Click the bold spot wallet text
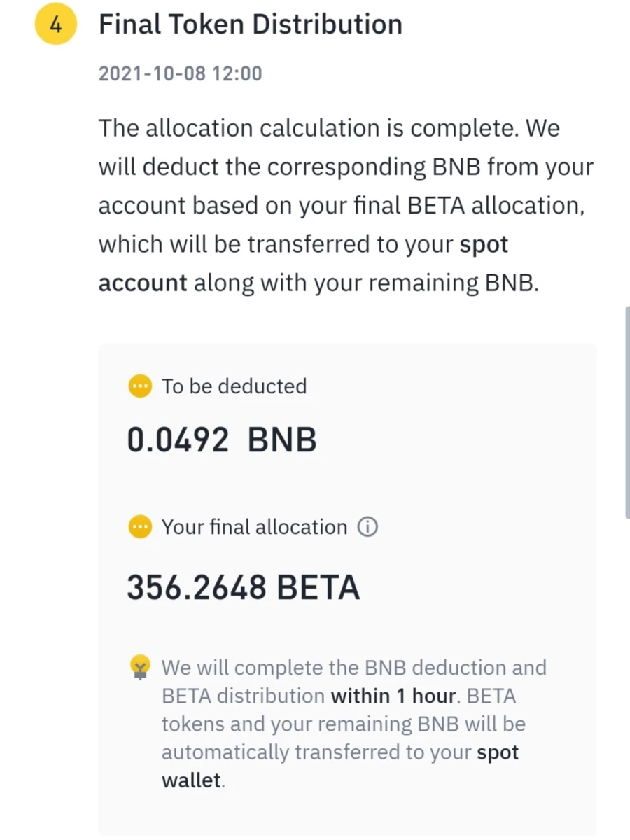This screenshot has height=840, width=630. (x=340, y=766)
